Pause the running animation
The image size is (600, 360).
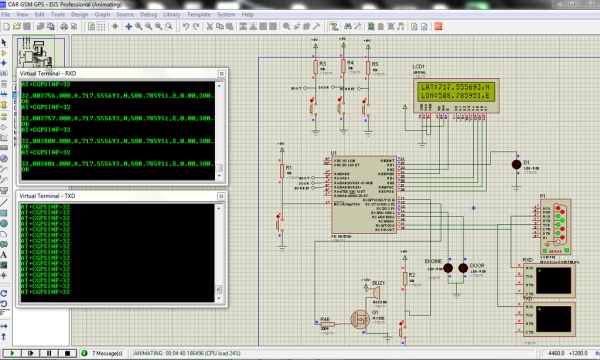(49, 353)
